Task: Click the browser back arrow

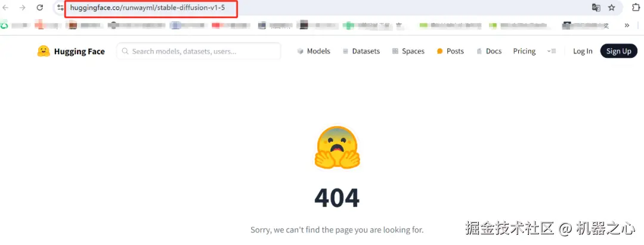Action: (x=6, y=7)
